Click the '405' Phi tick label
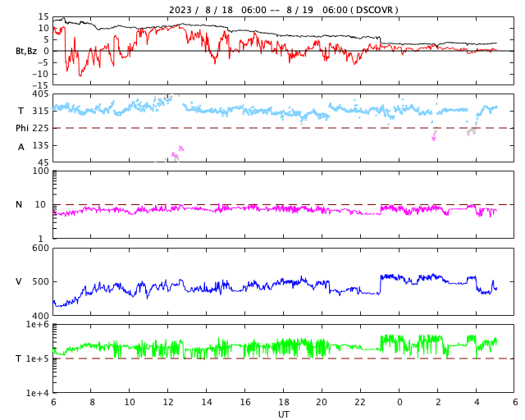Viewport: 525px width, 420px height. tap(40, 94)
